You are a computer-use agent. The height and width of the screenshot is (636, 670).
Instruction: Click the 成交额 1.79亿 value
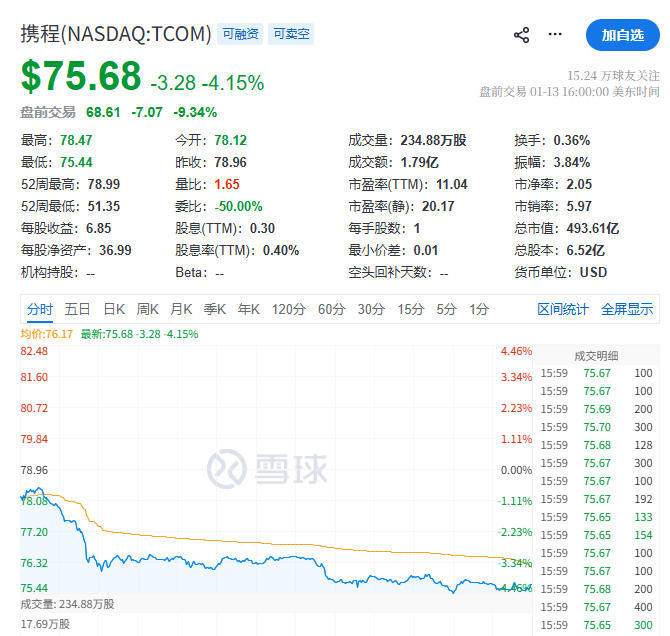point(420,162)
